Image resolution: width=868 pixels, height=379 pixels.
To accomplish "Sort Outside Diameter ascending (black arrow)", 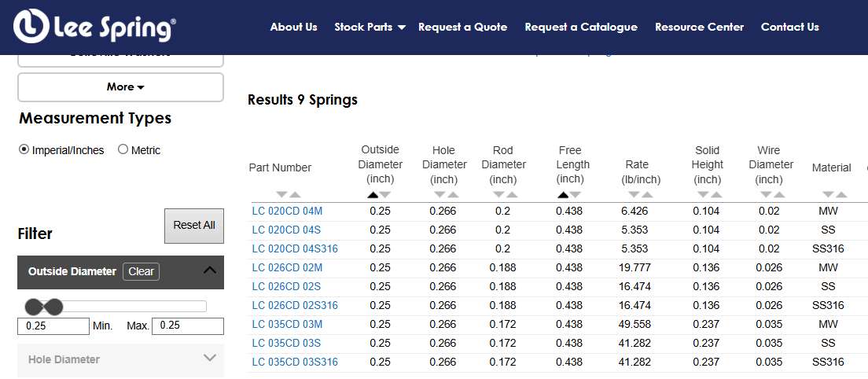I will point(373,195).
